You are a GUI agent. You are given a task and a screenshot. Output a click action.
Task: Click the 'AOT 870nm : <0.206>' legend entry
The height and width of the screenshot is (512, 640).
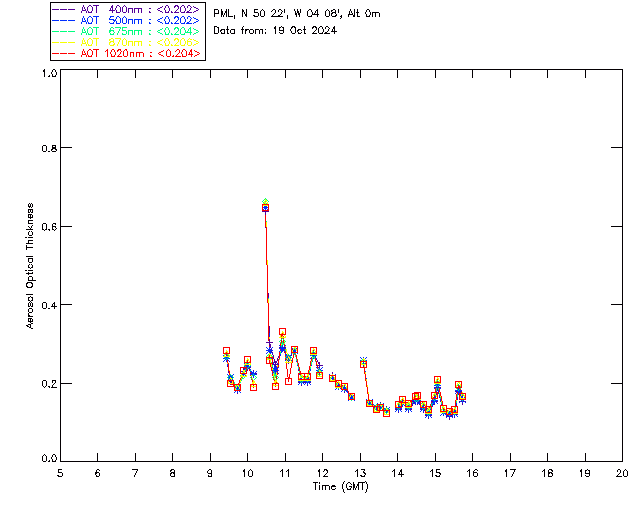coord(126,42)
